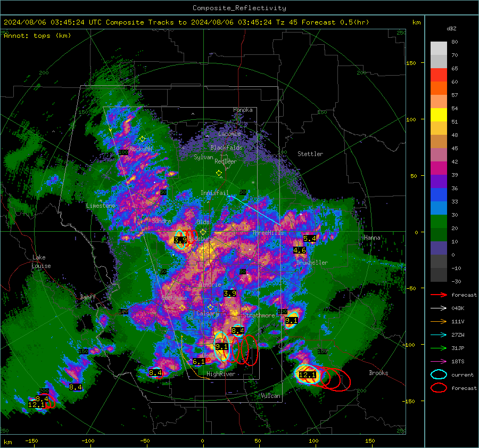The image size is (479, 448).
Task: Click the 3.9 storm label below Airdrie
Action: coord(230,294)
